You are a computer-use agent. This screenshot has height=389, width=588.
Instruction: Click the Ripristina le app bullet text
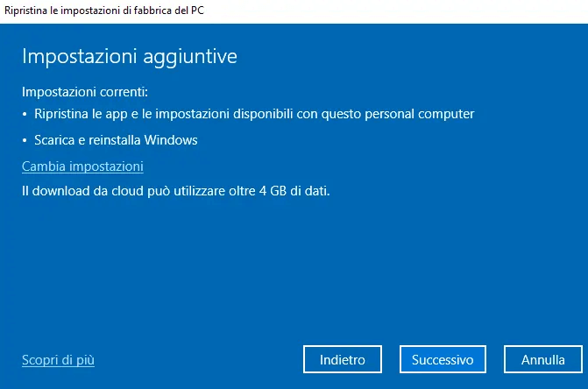254,114
